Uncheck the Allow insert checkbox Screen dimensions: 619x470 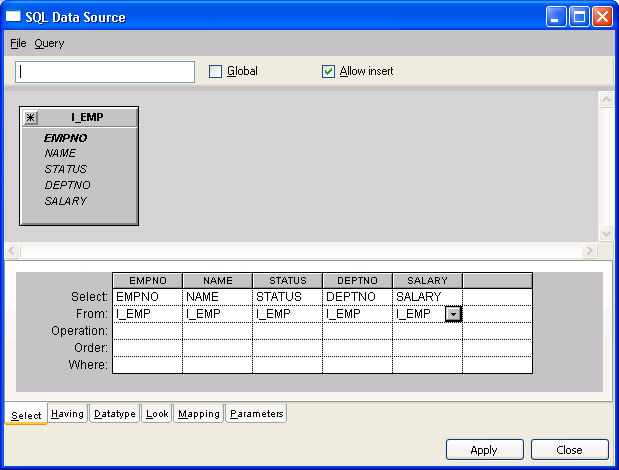pos(328,72)
